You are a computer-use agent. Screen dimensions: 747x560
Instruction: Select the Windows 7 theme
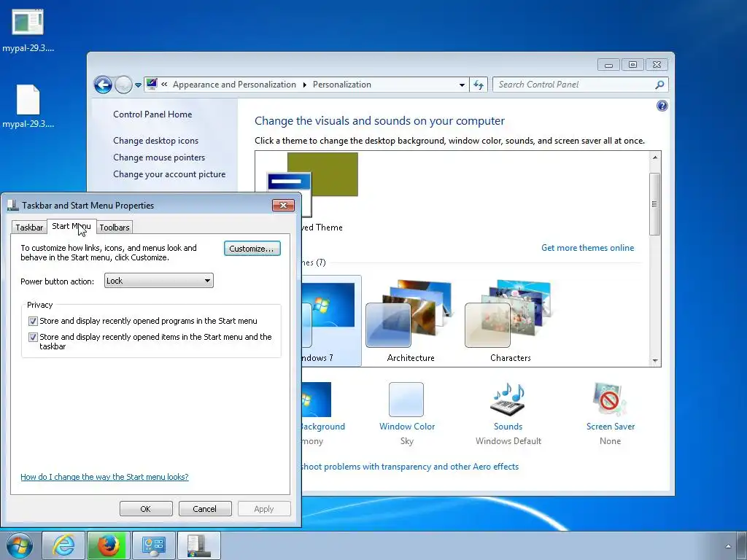click(x=331, y=321)
